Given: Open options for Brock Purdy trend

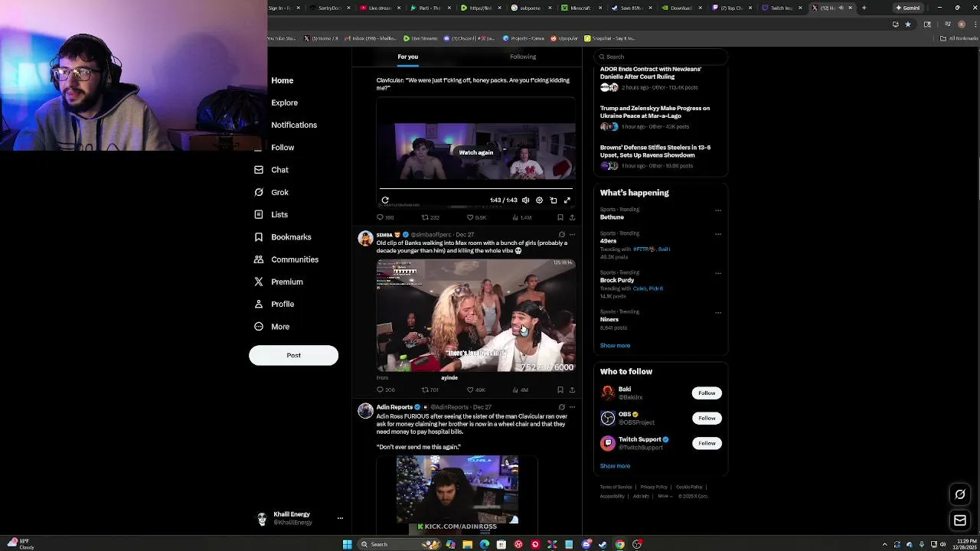Looking at the screenshot, I should (718, 273).
